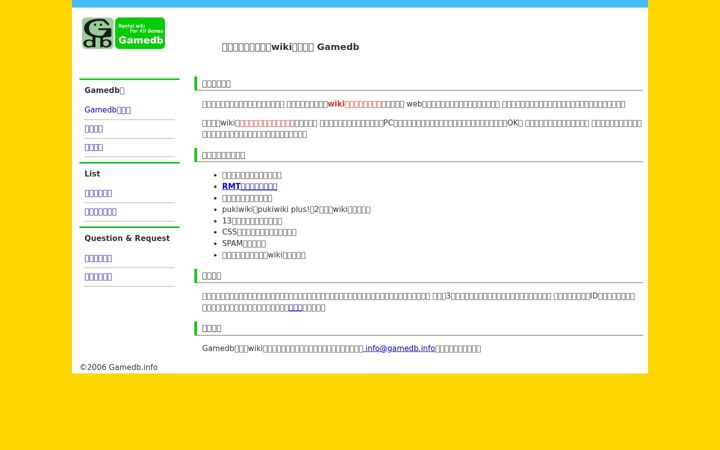Click the 'List' sidebar heading
Viewport: 720px width, 450px height.
(92, 174)
